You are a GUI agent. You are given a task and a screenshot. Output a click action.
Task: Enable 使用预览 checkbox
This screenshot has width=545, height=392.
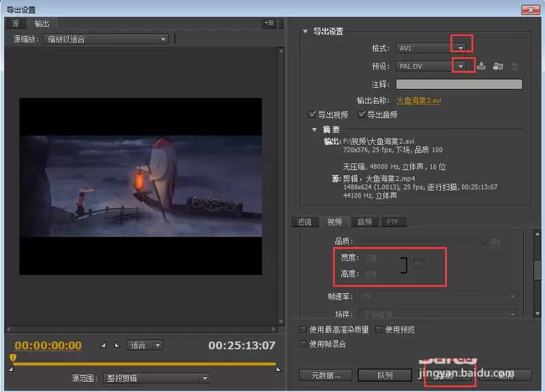point(379,329)
